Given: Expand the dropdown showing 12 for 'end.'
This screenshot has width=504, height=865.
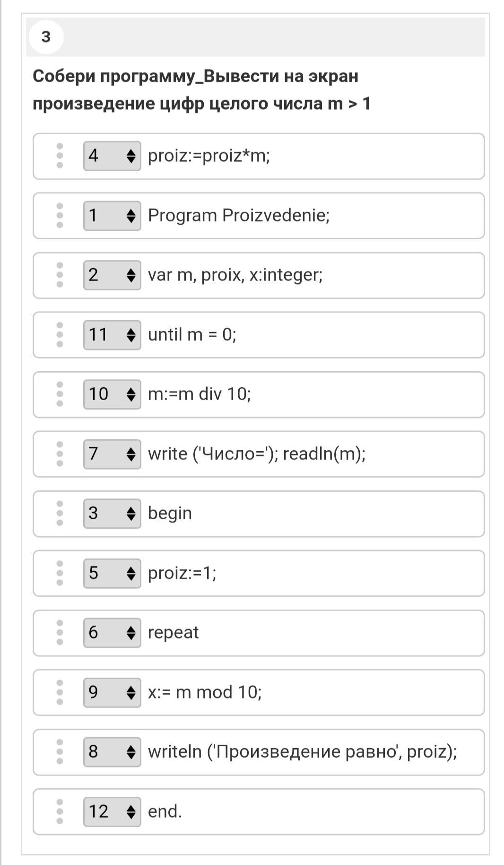Looking at the screenshot, I should 112,812.
